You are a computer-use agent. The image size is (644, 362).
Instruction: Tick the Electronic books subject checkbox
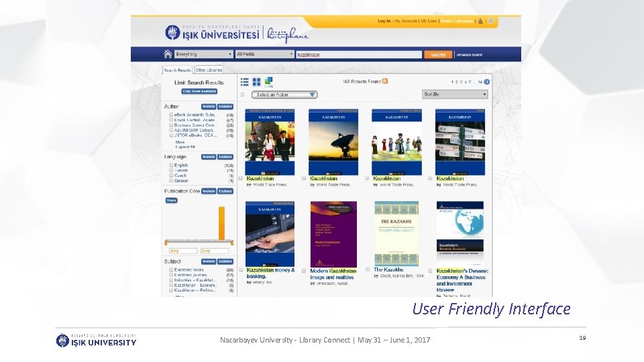coord(171,269)
